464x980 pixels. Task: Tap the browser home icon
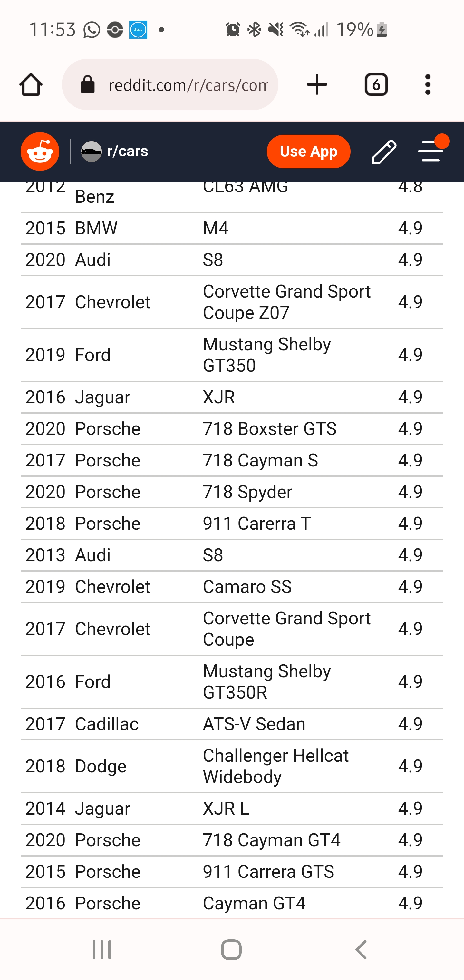coord(31,84)
